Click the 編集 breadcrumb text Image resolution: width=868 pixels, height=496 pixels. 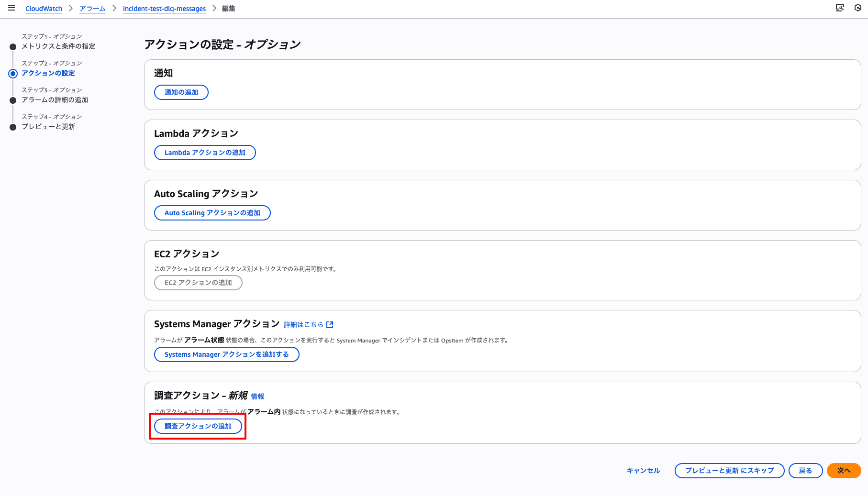pos(229,9)
